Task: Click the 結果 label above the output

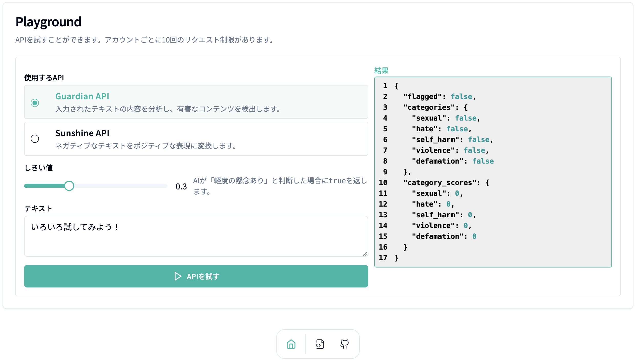Action: point(381,70)
